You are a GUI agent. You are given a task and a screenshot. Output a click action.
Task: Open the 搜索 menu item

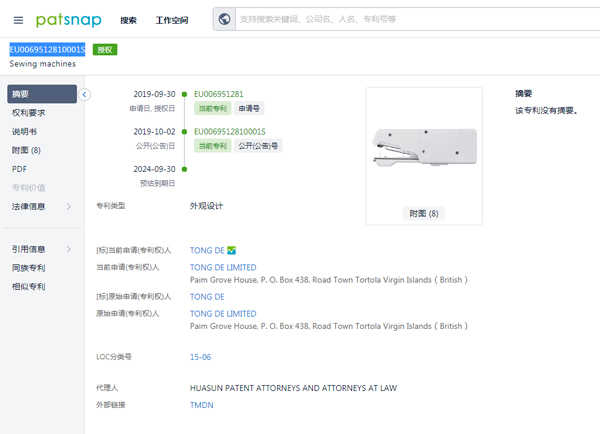pos(128,20)
